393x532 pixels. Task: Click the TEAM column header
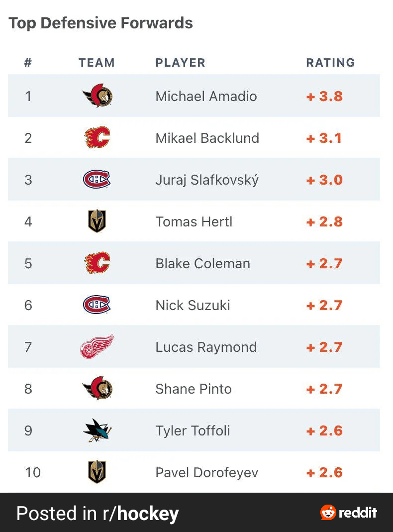point(97,63)
